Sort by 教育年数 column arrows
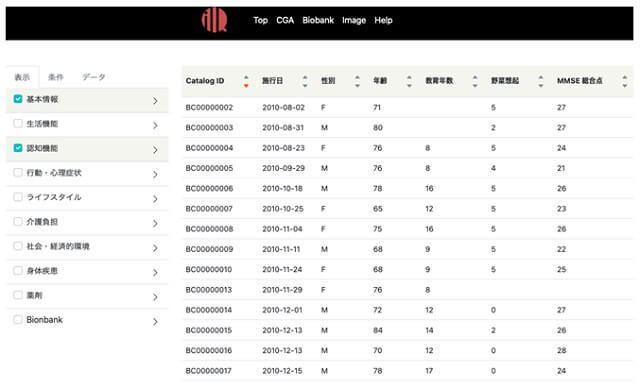Screen dimensions: 640x388 [475, 81]
